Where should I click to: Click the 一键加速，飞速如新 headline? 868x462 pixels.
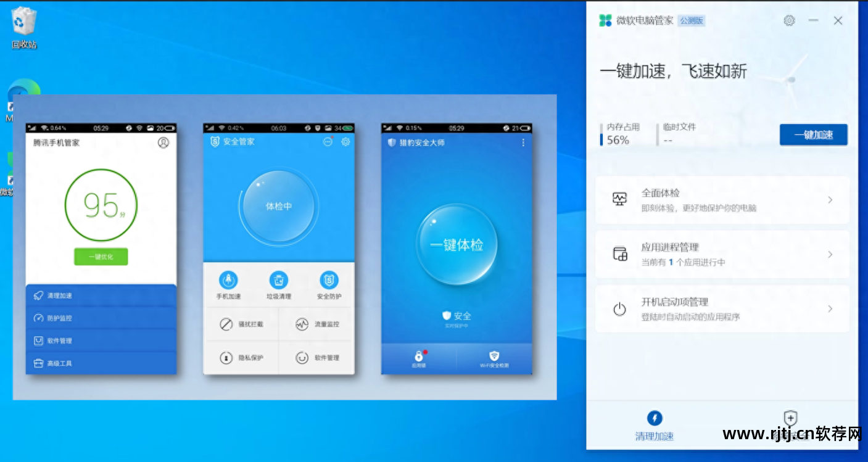pyautogui.click(x=673, y=72)
